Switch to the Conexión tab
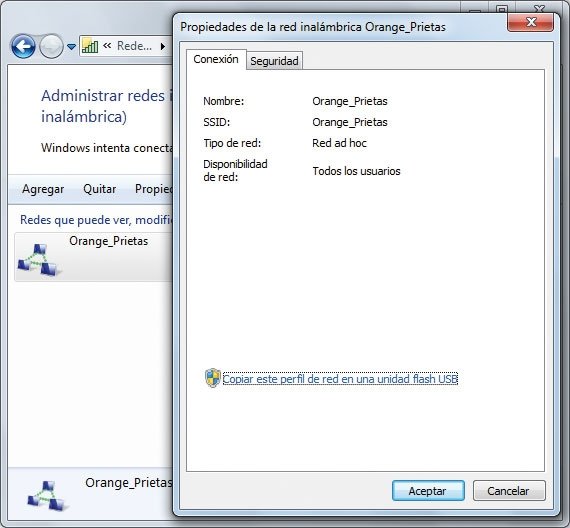Viewport: 570px width, 528px height. (216, 59)
